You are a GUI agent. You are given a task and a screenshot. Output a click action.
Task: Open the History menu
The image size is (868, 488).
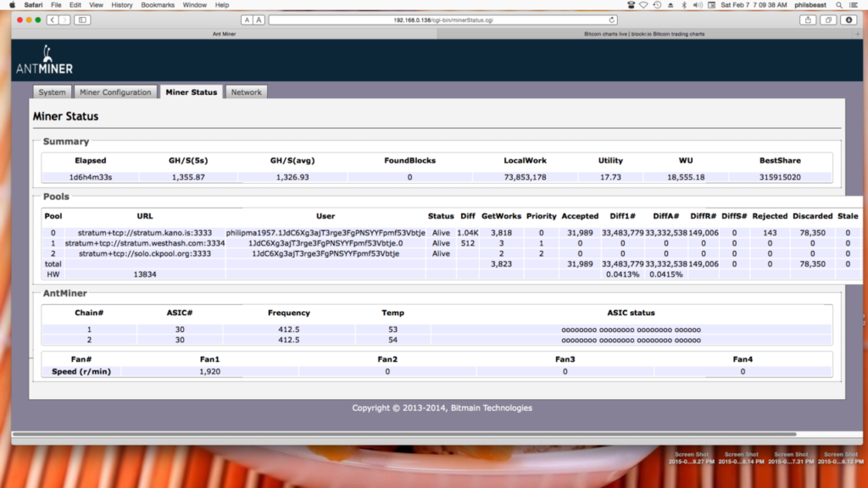point(122,5)
